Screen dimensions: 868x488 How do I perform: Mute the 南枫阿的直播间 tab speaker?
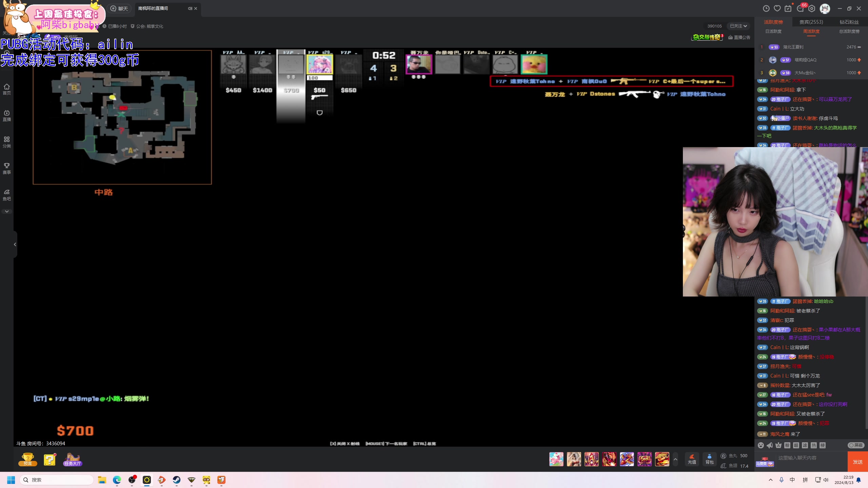tap(190, 8)
